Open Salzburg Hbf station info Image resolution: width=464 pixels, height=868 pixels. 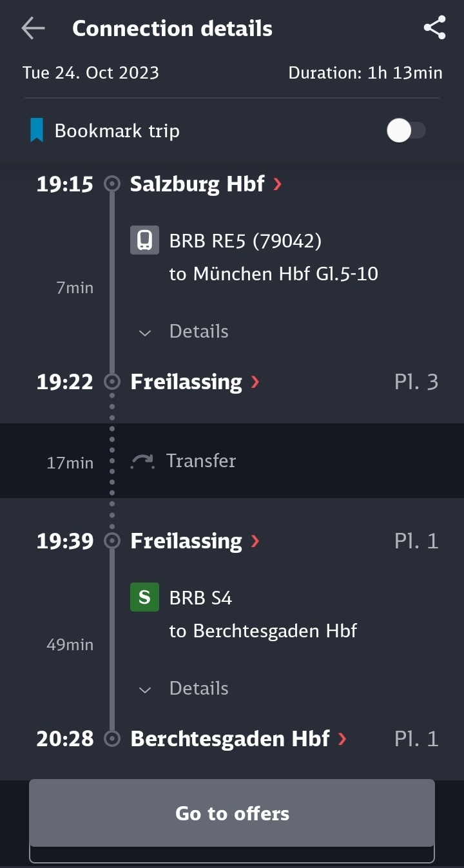[x=197, y=184]
